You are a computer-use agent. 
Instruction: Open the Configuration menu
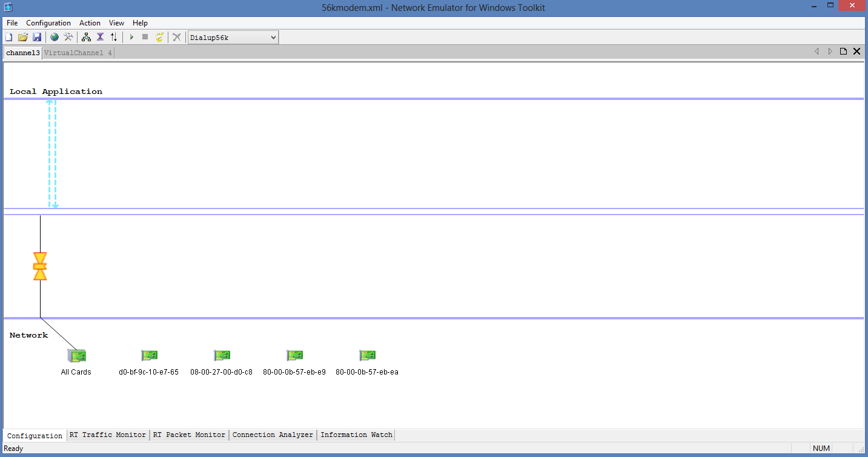(x=48, y=23)
